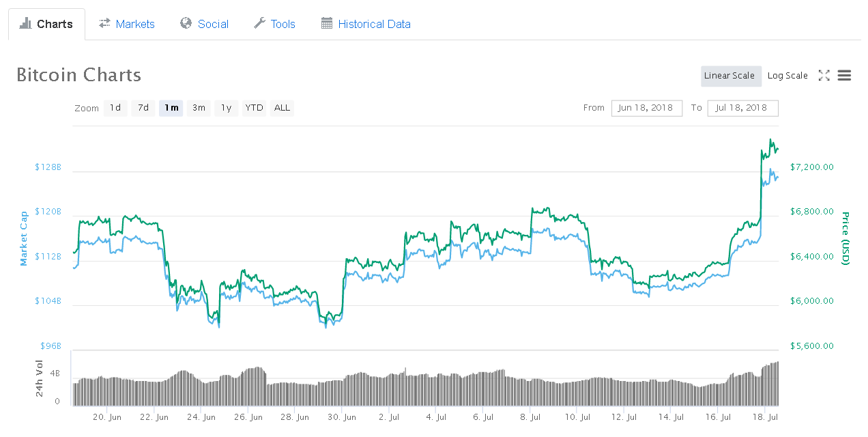Open the Historical Data tab
Image resolution: width=868 pixels, height=437 pixels.
[x=374, y=24]
